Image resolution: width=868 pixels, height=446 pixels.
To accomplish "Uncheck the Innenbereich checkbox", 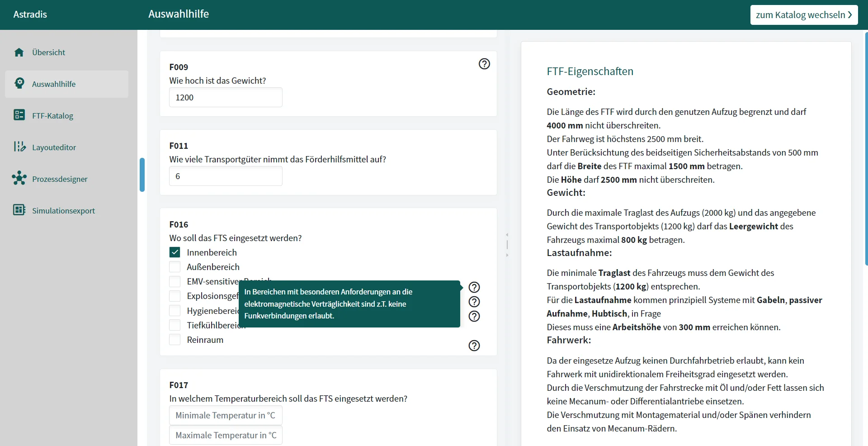I will tap(175, 252).
